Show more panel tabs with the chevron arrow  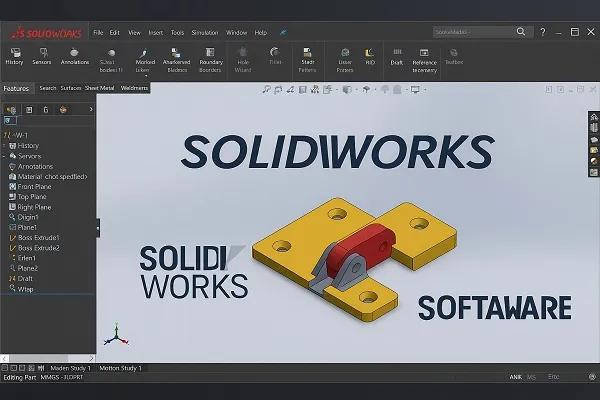click(x=91, y=109)
